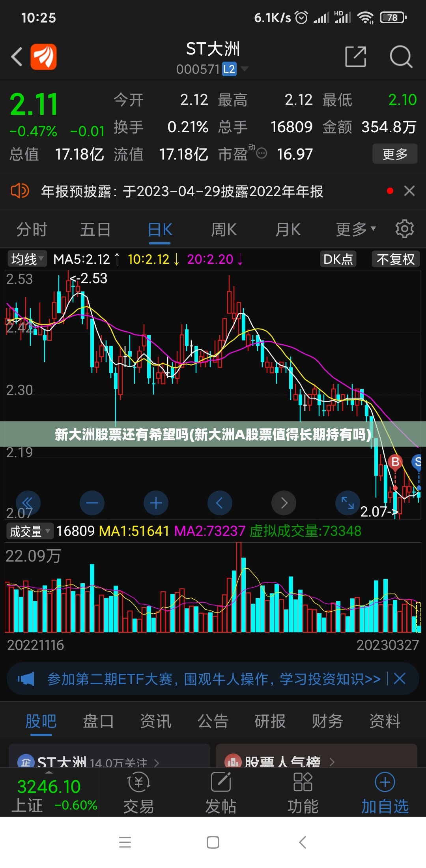Tap the 虚拟成交量 value text
This screenshot has height=868, width=426.
tap(305, 531)
